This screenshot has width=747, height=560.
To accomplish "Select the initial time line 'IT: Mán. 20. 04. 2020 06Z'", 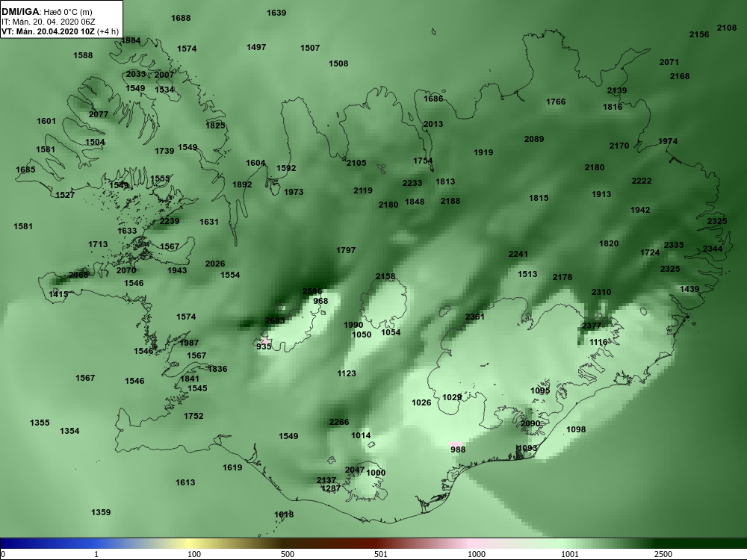I will (48, 22).
